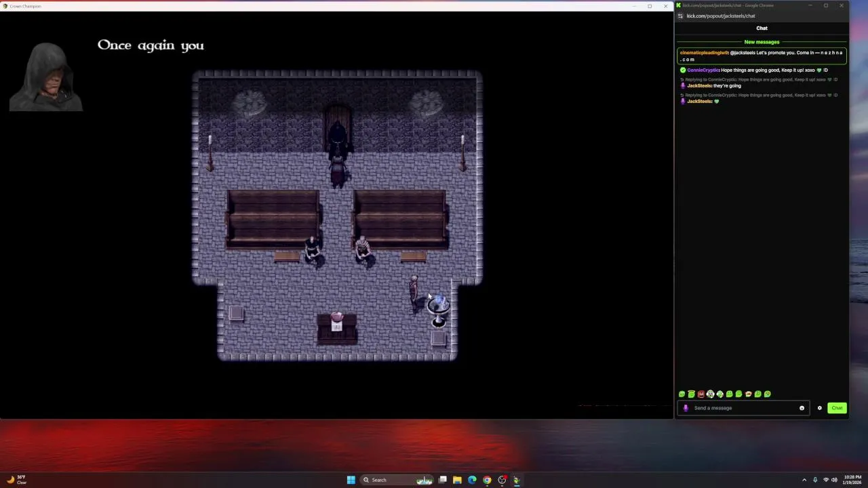
Task: Click the "Once again you" dialogue text
Action: [x=151, y=45]
